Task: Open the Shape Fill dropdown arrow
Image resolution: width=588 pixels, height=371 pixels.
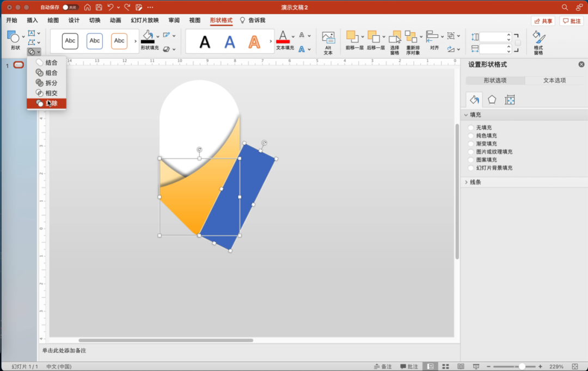Action: click(158, 36)
